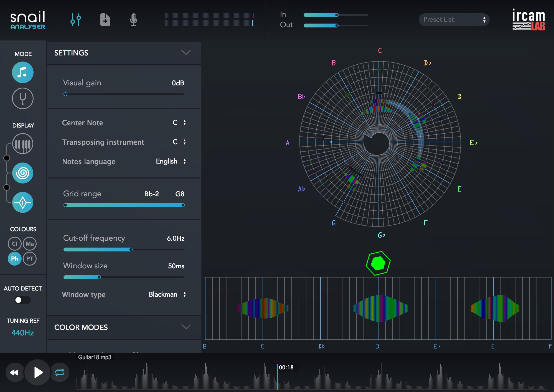
Task: Collapse the SETTINGS section
Action: (186, 52)
